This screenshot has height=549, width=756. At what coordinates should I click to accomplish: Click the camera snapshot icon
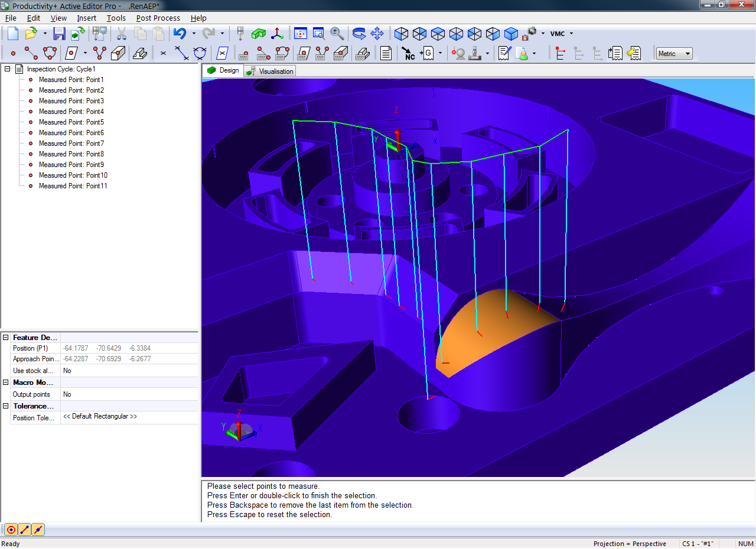click(x=530, y=34)
